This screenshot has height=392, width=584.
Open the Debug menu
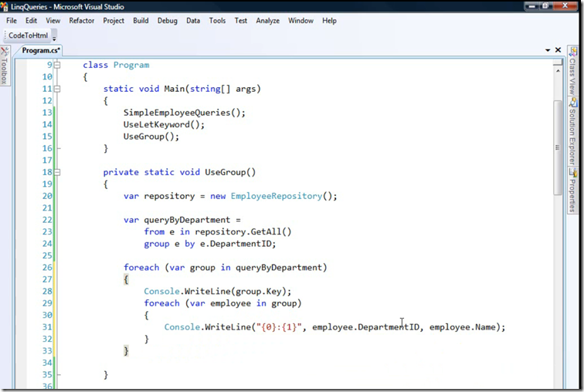167,21
